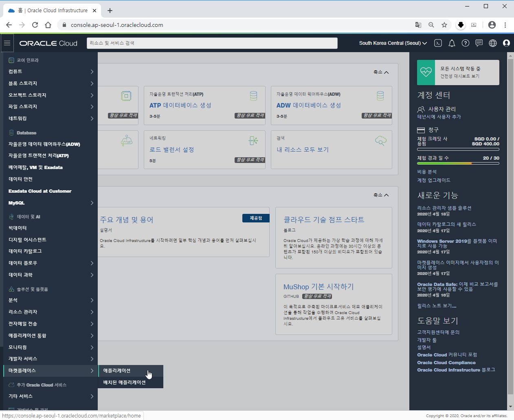This screenshot has width=514, height=420.
Task: Close the Oracle Cloud Infrastructure tab
Action: (x=95, y=11)
